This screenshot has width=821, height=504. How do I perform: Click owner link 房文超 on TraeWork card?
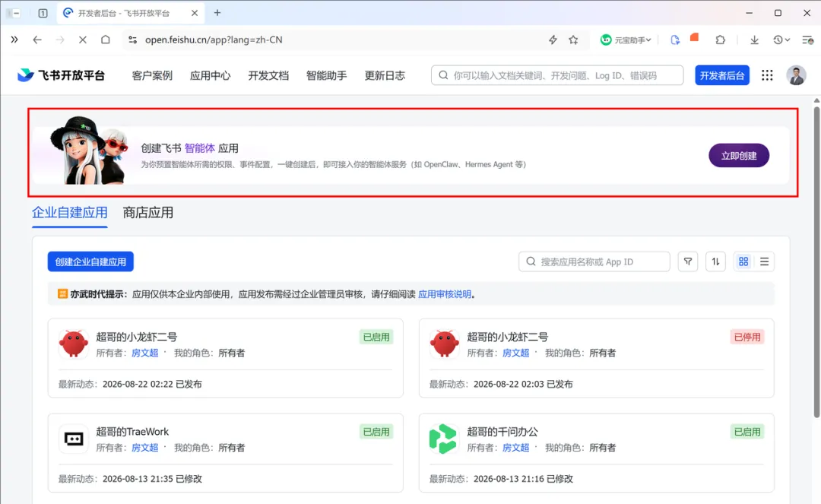coord(144,448)
